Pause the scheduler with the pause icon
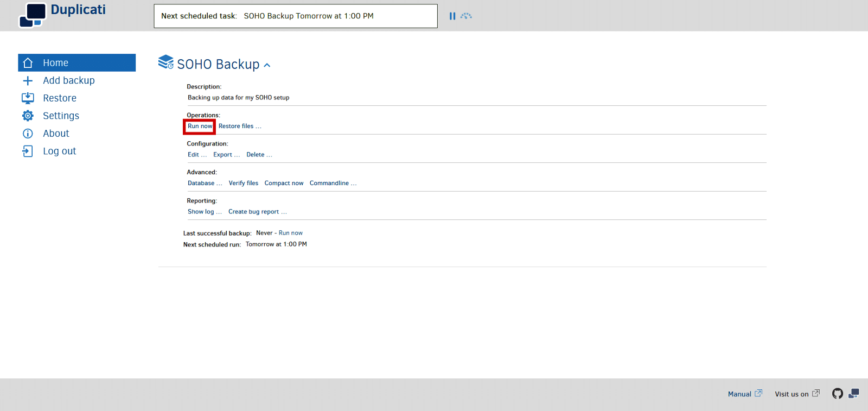Viewport: 868px width, 411px height. [452, 16]
